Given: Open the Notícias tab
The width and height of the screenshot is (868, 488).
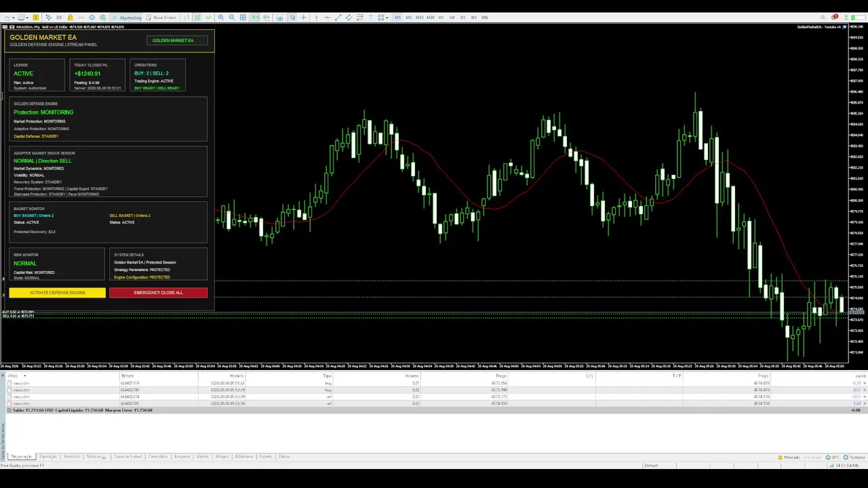Looking at the screenshot, I should [94, 456].
